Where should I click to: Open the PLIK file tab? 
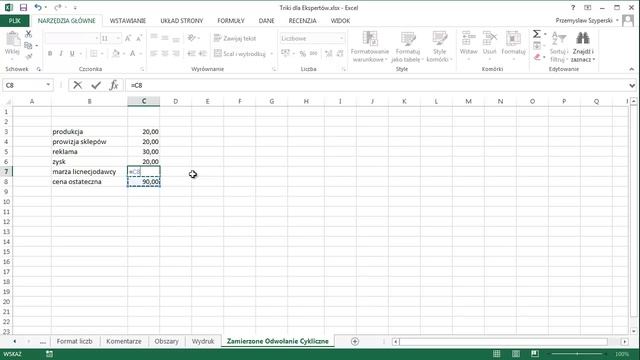[x=14, y=20]
